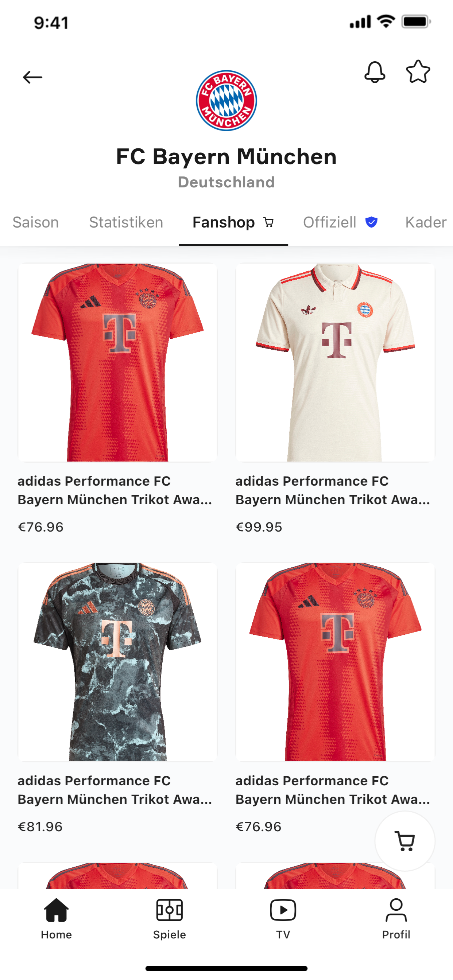The width and height of the screenshot is (453, 980).
Task: Select the Fanshop tab
Action: click(x=233, y=222)
